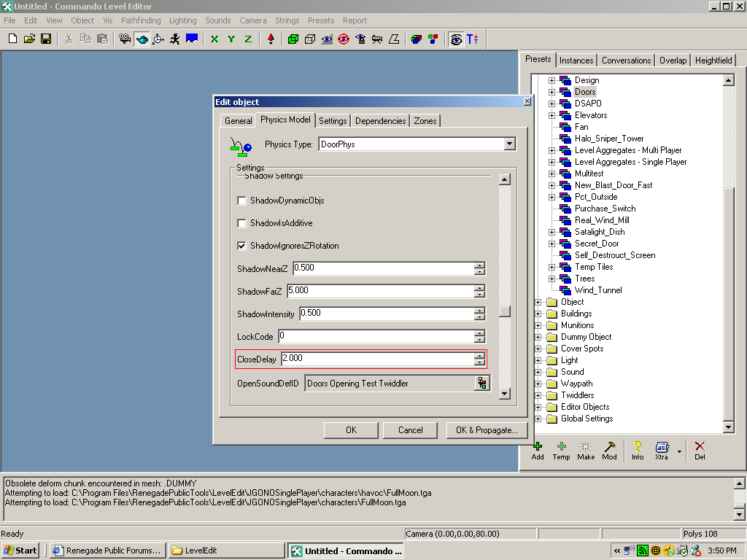Check the ShadowIsAdditive option

click(x=242, y=223)
